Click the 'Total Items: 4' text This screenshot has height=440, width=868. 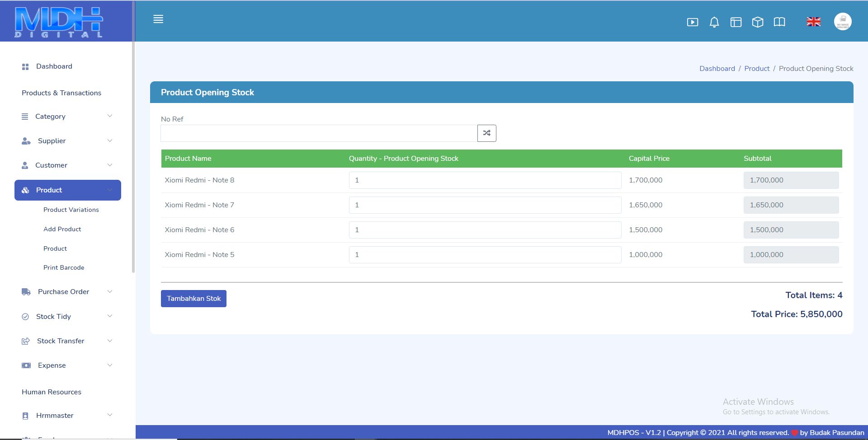click(814, 295)
